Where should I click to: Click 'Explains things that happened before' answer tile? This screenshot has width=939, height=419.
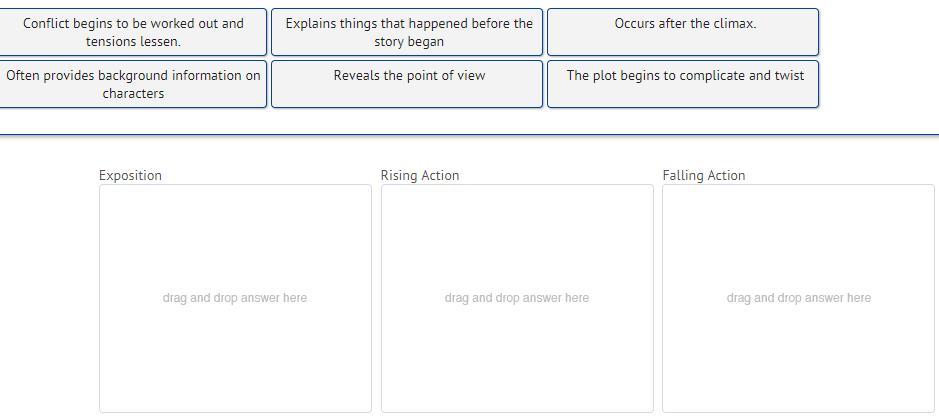[x=408, y=32]
